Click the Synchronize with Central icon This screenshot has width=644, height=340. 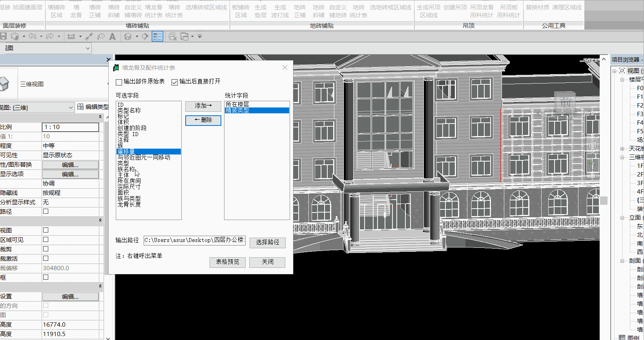15,36
